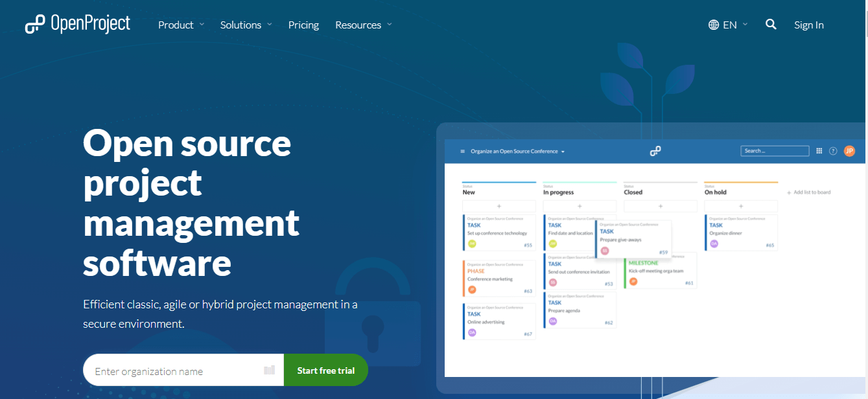Click the orange PHASE type label

[x=476, y=271]
